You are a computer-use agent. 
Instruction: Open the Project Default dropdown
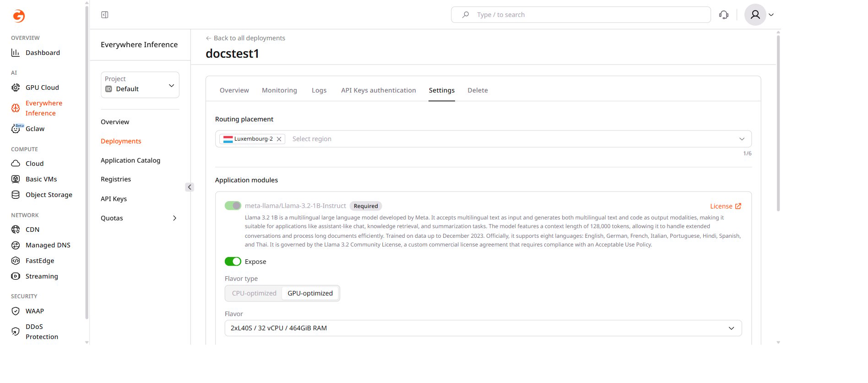coord(140,85)
